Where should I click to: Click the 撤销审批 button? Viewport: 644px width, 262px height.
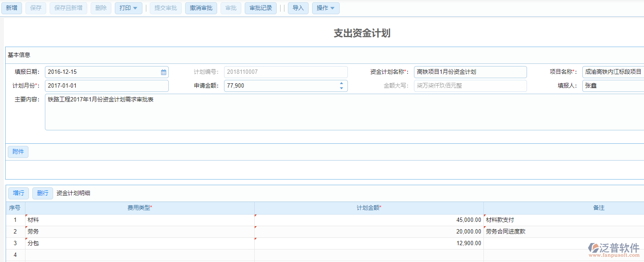click(201, 8)
